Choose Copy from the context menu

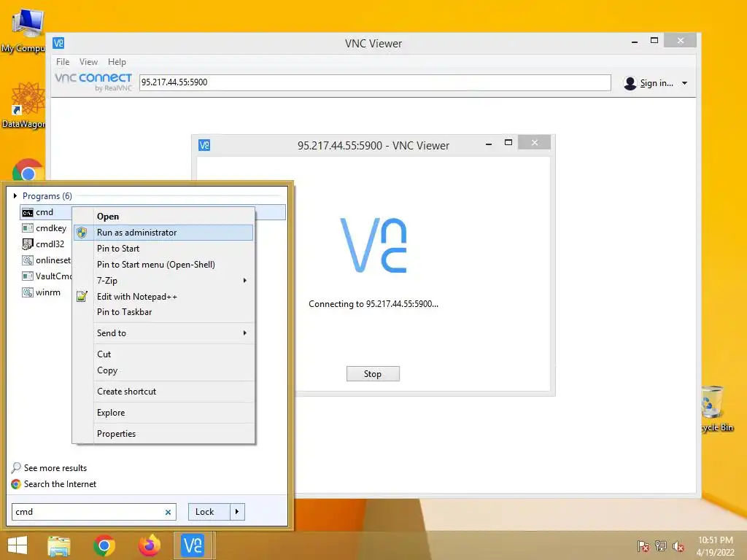click(x=163, y=370)
